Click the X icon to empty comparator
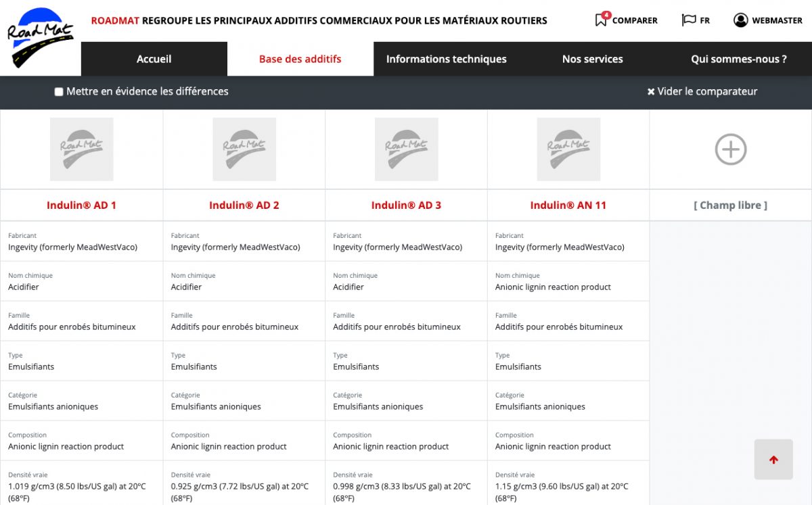This screenshot has height=505, width=812. click(651, 92)
